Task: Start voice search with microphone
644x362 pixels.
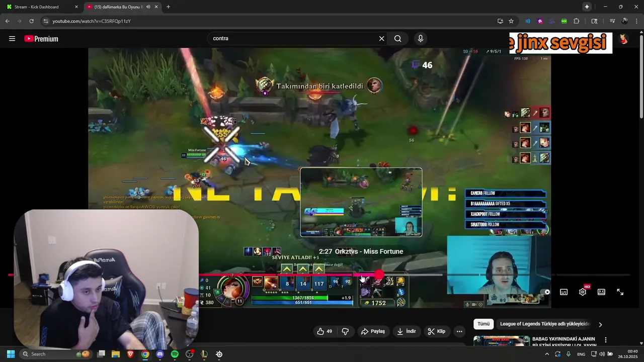Action: tap(421, 39)
